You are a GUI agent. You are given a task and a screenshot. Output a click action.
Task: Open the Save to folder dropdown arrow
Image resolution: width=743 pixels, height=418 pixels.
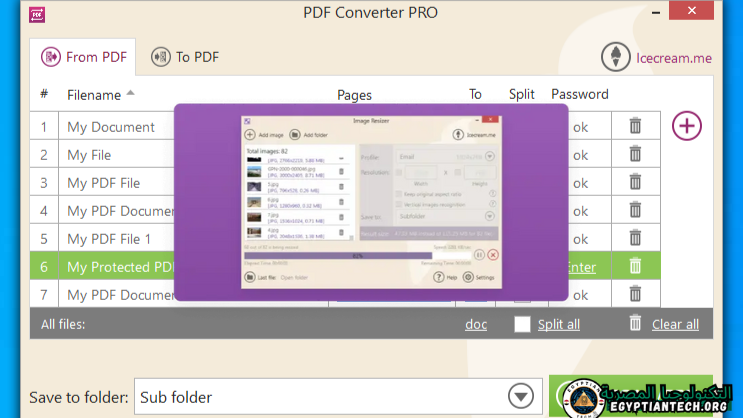pyautogui.click(x=520, y=397)
